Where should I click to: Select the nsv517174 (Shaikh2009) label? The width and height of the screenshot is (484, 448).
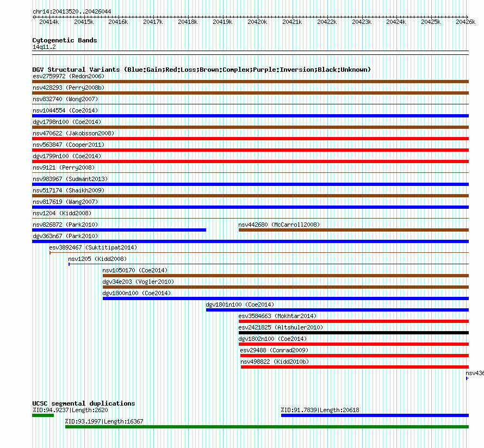coord(69,190)
